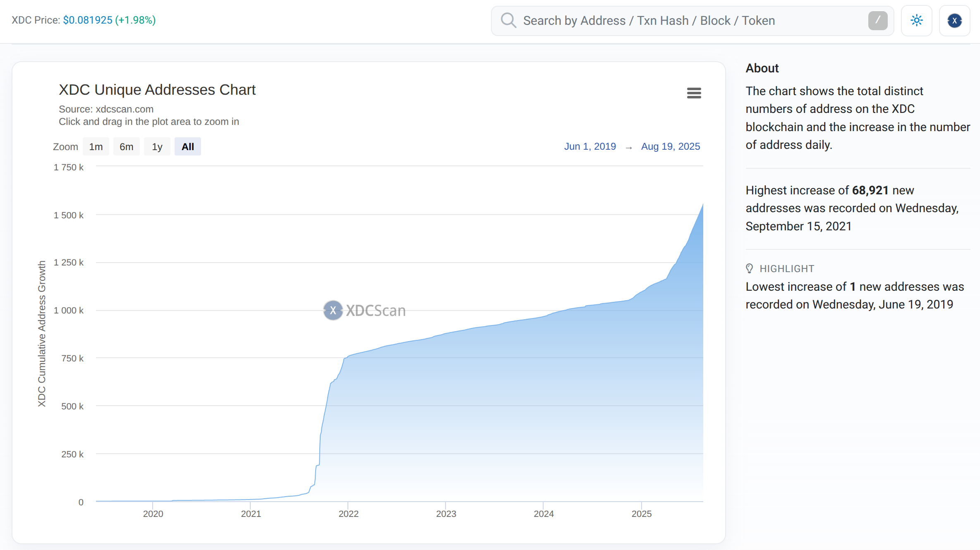
Task: Select the All zoom option
Action: [x=187, y=146]
